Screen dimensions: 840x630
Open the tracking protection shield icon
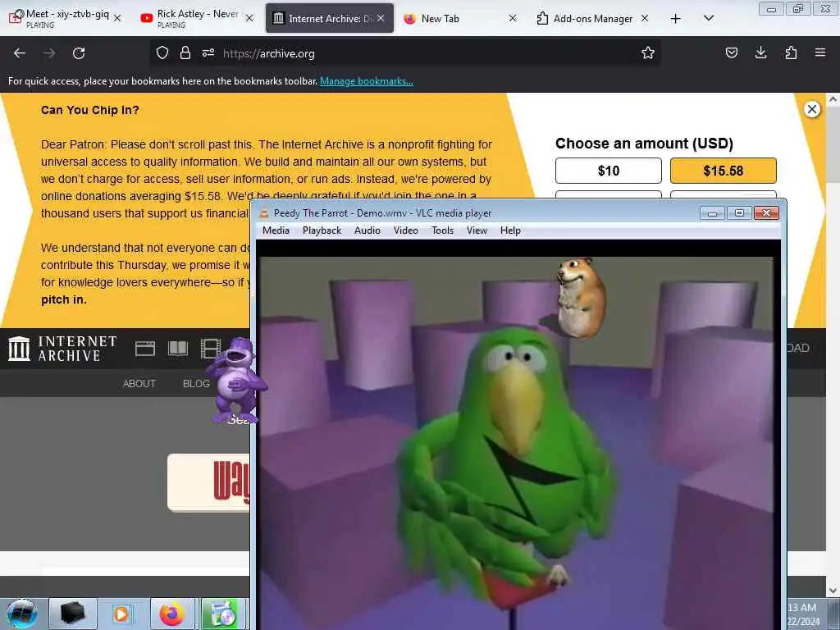[x=162, y=52]
